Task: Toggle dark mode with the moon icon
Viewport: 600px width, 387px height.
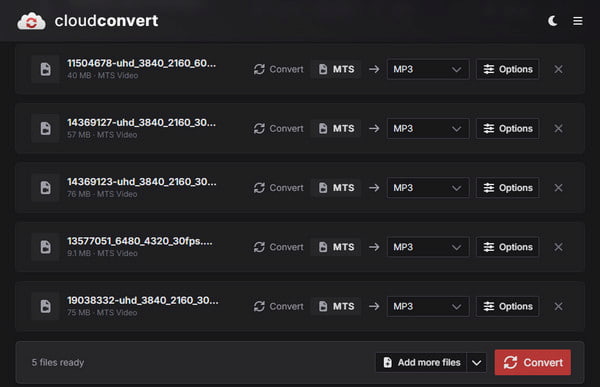Action: [553, 21]
